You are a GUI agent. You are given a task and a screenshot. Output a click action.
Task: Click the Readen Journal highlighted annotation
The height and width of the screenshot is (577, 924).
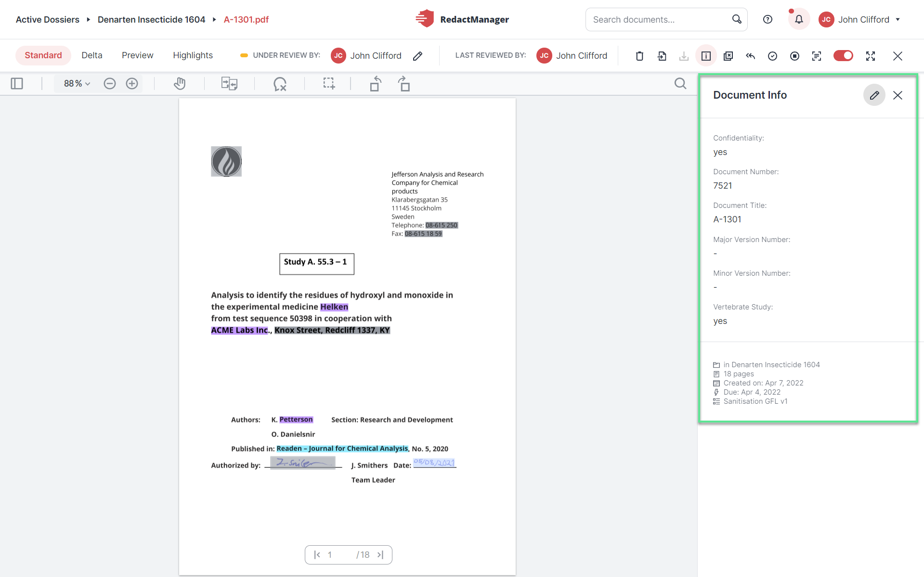click(342, 449)
